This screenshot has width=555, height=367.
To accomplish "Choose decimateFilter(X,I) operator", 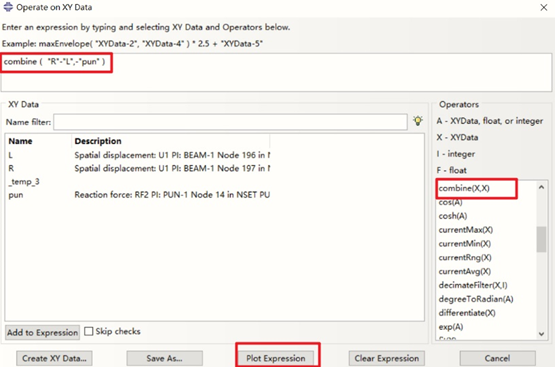I will point(473,285).
